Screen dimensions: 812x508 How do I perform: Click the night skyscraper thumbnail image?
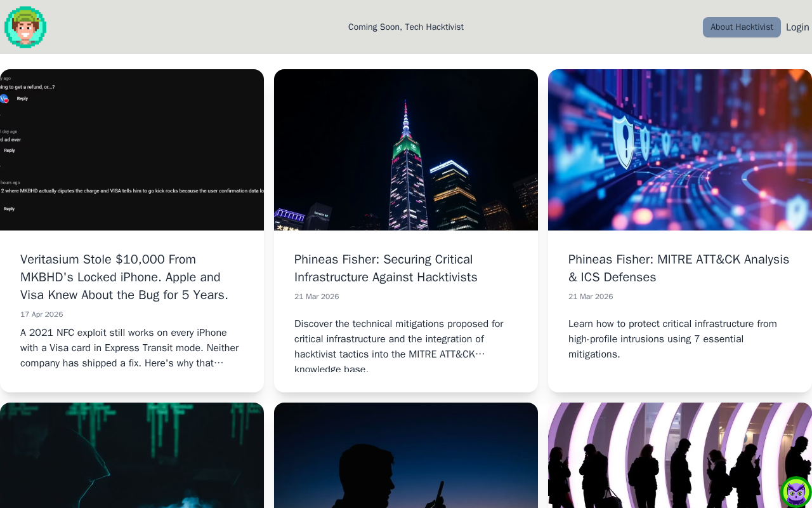coord(406,150)
